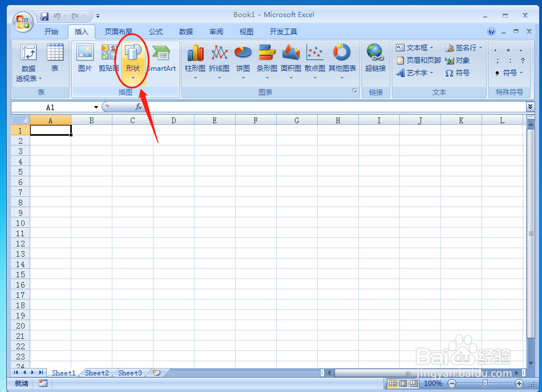Image resolution: width=542 pixels, height=392 pixels.
Task: Insert a signature line (签名行)
Action: 463,48
